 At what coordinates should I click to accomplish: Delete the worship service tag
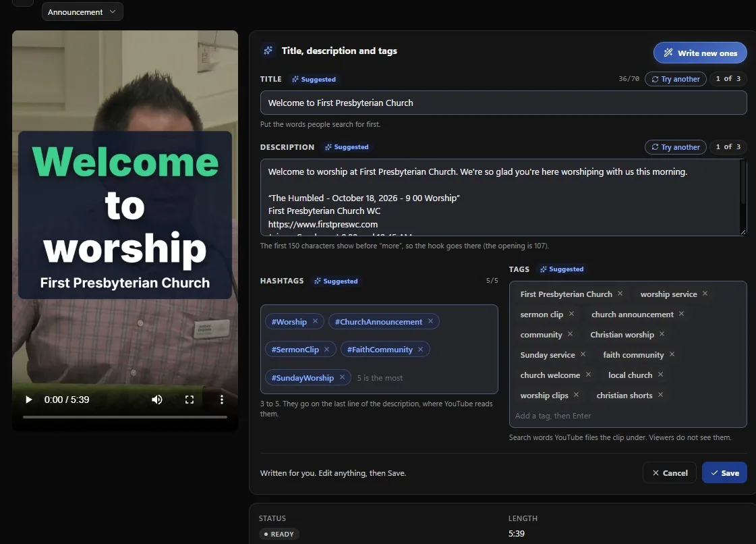705,294
